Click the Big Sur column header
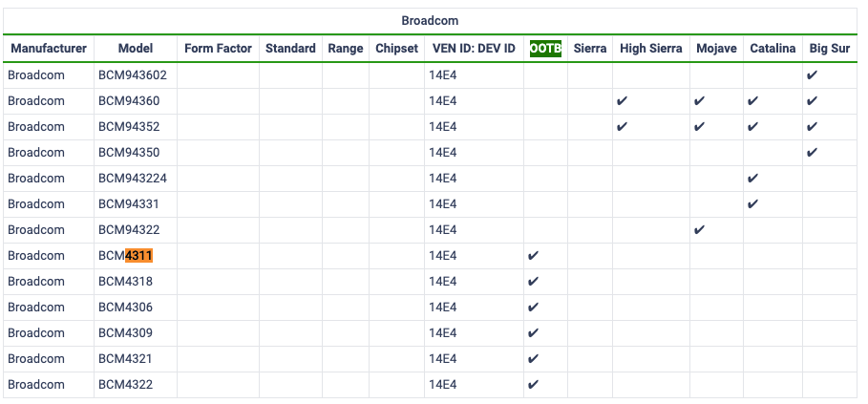The image size is (868, 404). pyautogui.click(x=829, y=49)
